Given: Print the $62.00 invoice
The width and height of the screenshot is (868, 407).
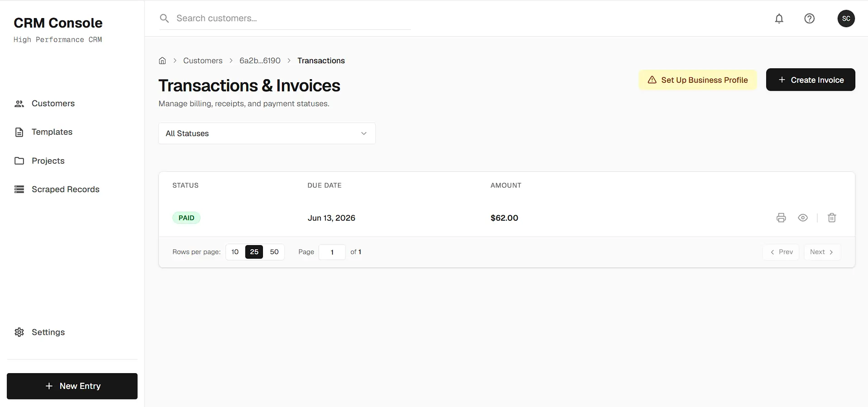Looking at the screenshot, I should (781, 218).
